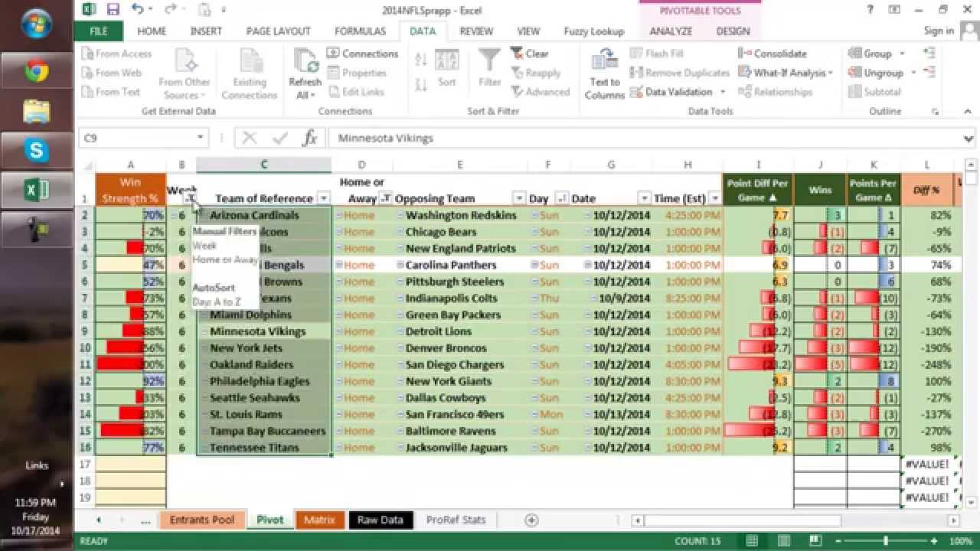
Task: Switch to Page Break Preview
Action: click(x=815, y=541)
